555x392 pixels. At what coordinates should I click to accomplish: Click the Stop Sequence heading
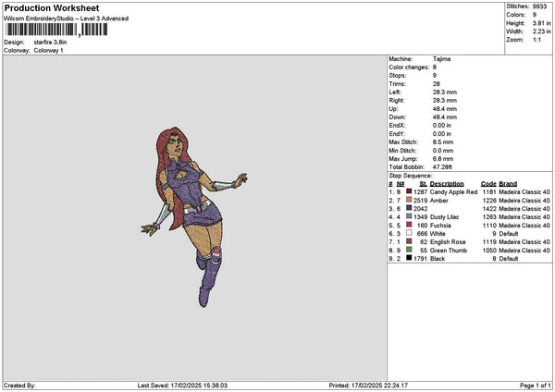(x=410, y=174)
